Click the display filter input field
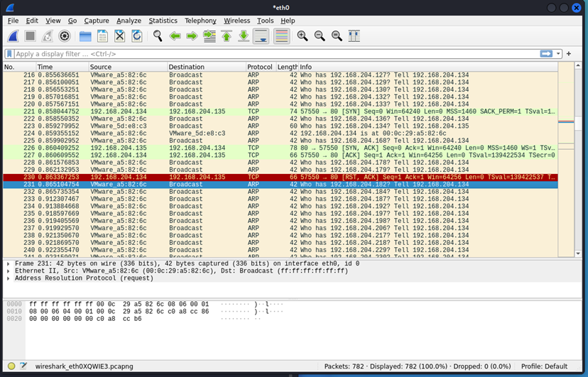Screen dimensions: 588x377 click(270, 54)
